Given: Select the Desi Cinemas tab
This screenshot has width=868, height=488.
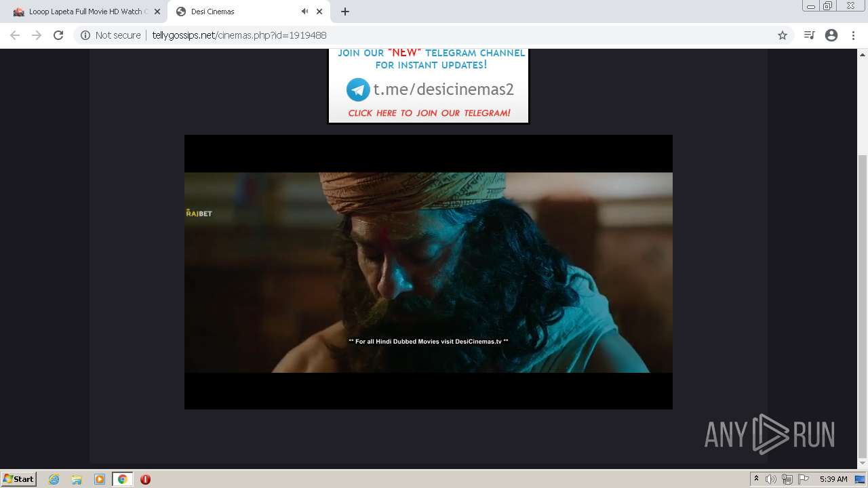Looking at the screenshot, I should coord(249,12).
